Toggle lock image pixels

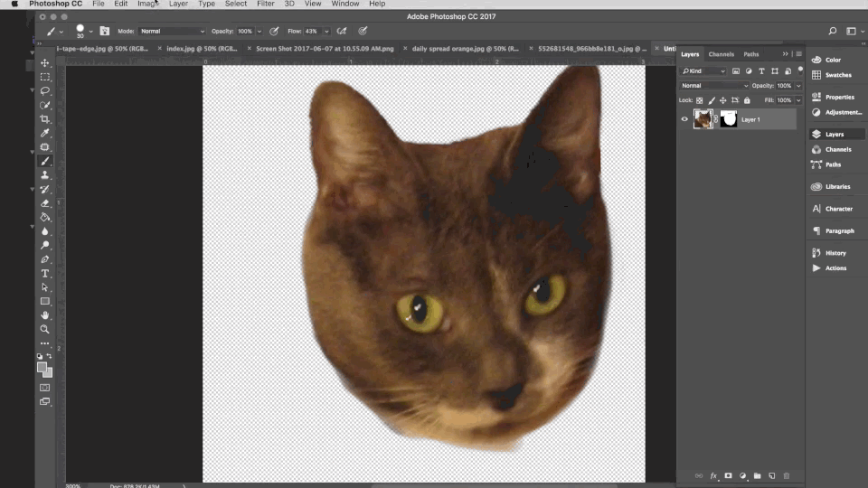[712, 100]
